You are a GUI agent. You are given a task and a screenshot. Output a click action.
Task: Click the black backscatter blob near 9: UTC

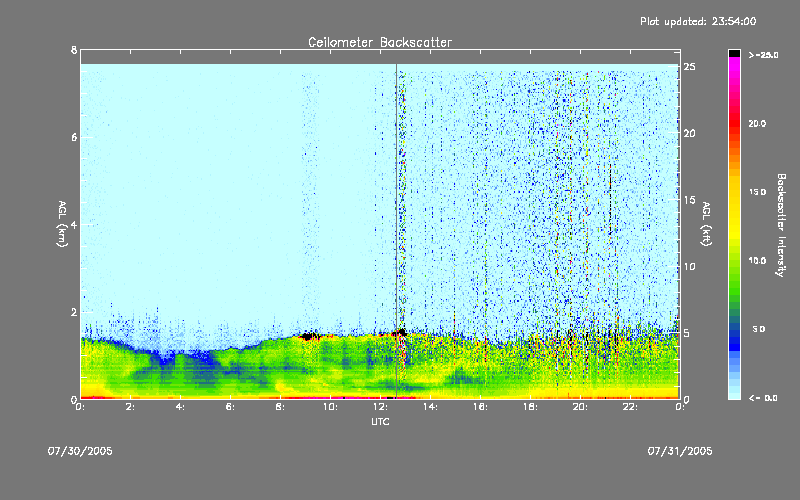308,336
